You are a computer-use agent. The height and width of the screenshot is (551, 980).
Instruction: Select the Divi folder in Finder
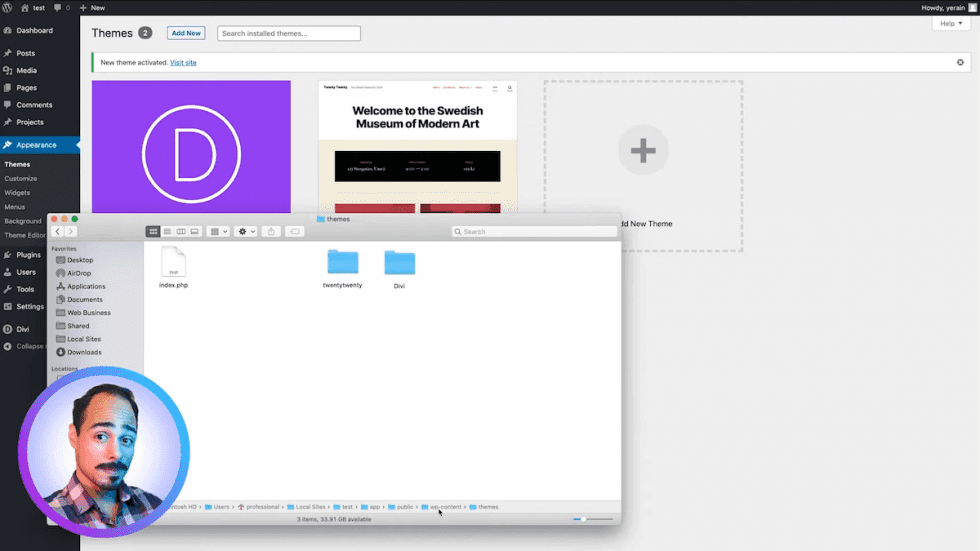coord(399,269)
